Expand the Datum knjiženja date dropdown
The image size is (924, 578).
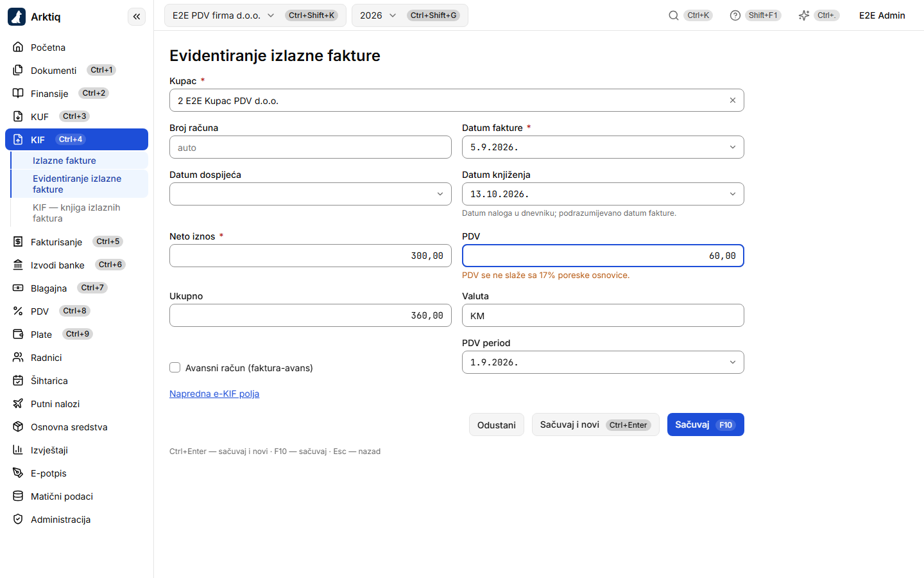click(x=733, y=194)
